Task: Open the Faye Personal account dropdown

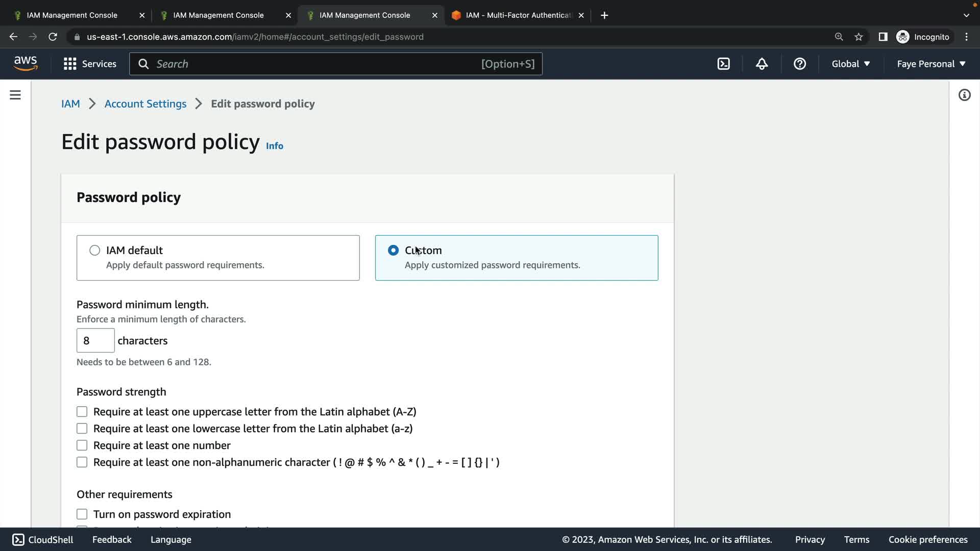Action: pyautogui.click(x=931, y=64)
